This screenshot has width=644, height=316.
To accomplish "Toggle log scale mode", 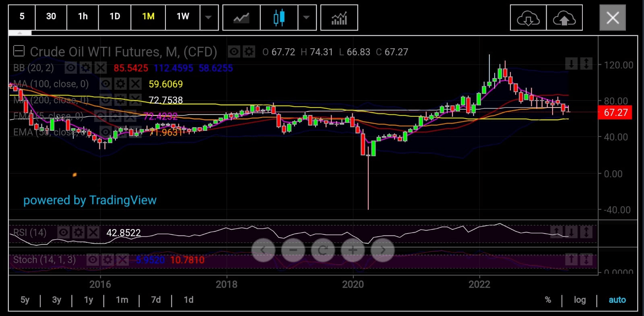I will pyautogui.click(x=580, y=300).
